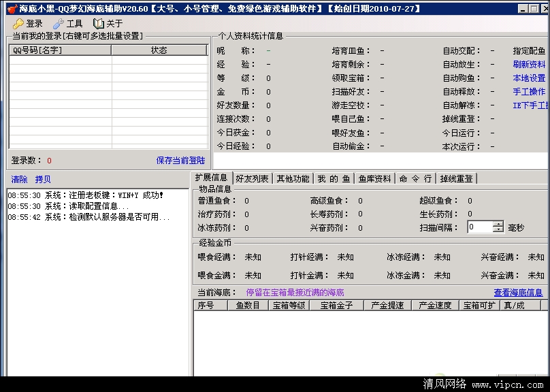Switch to the 鱼库资料 tab
The height and width of the screenshot is (392, 550).
[x=375, y=178]
